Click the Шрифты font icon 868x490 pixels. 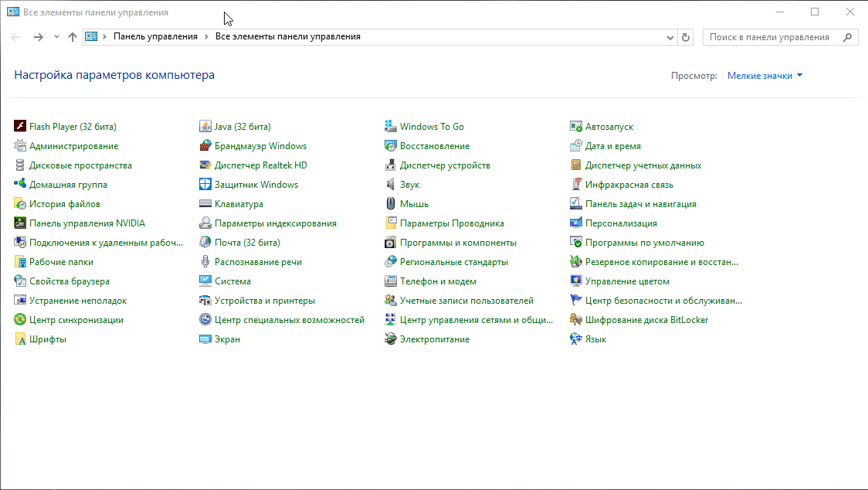[x=20, y=339]
